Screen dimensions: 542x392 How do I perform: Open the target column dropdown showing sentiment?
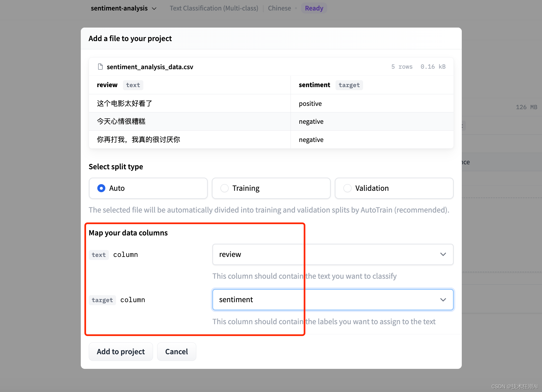pyautogui.click(x=303, y=300)
